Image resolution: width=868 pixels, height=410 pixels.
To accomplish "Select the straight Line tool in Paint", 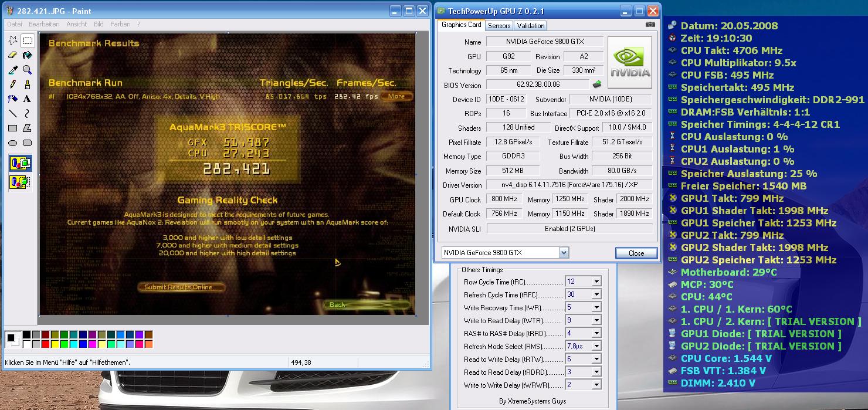I will tap(13, 114).
